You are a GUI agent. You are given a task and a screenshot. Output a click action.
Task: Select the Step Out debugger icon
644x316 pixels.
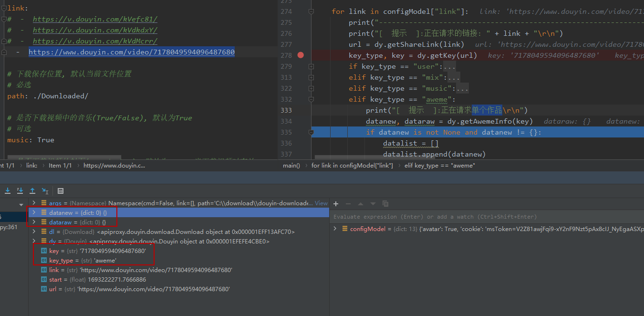[32, 190]
